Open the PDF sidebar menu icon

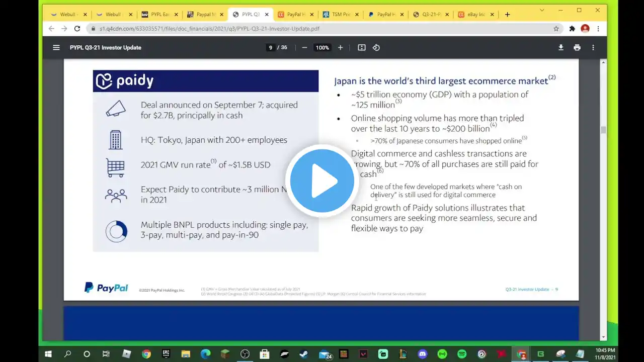tap(56, 48)
